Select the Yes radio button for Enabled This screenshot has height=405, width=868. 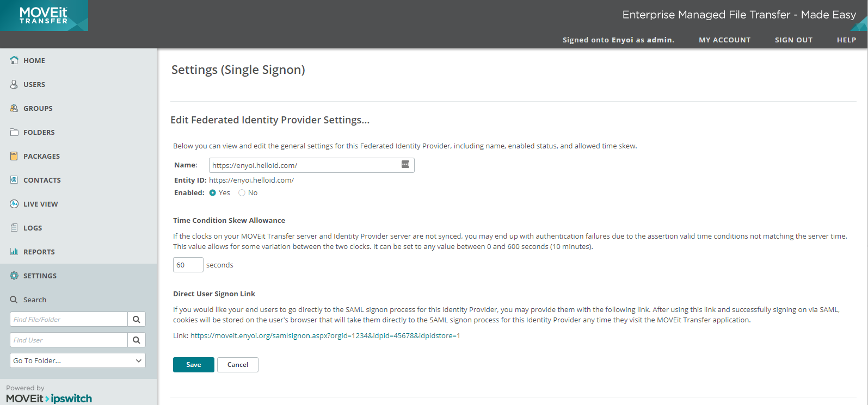coord(213,193)
